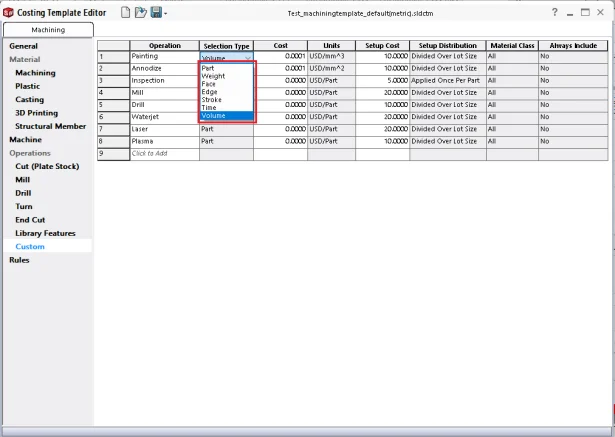Open the Machine section
Image resolution: width=615 pixels, height=437 pixels.
[25, 139]
